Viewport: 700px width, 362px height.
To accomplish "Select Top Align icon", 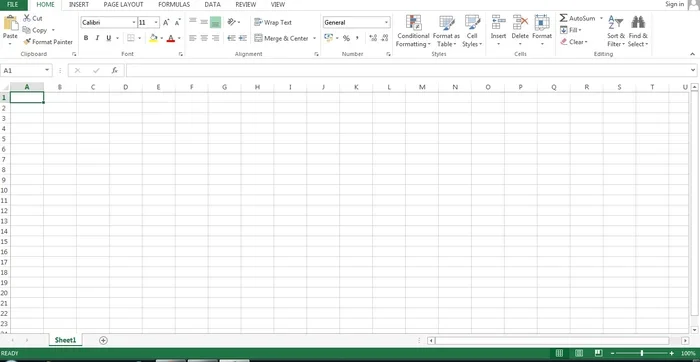I will coord(193,21).
